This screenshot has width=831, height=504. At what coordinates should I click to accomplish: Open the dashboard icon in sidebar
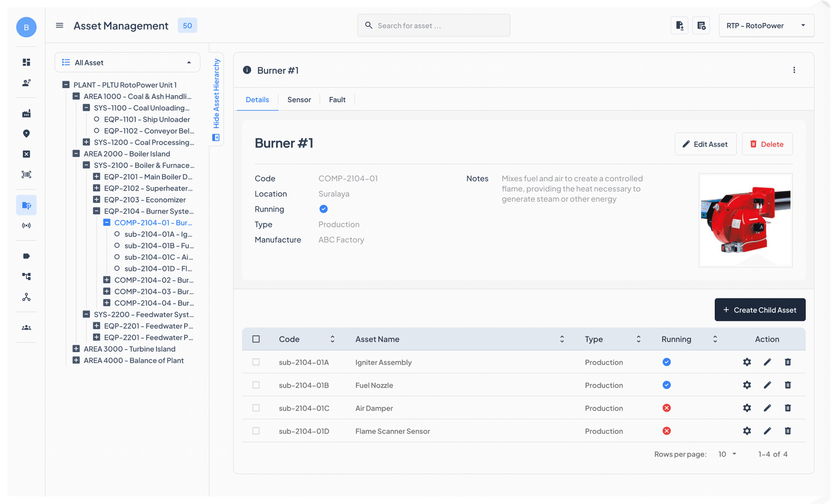(26, 62)
